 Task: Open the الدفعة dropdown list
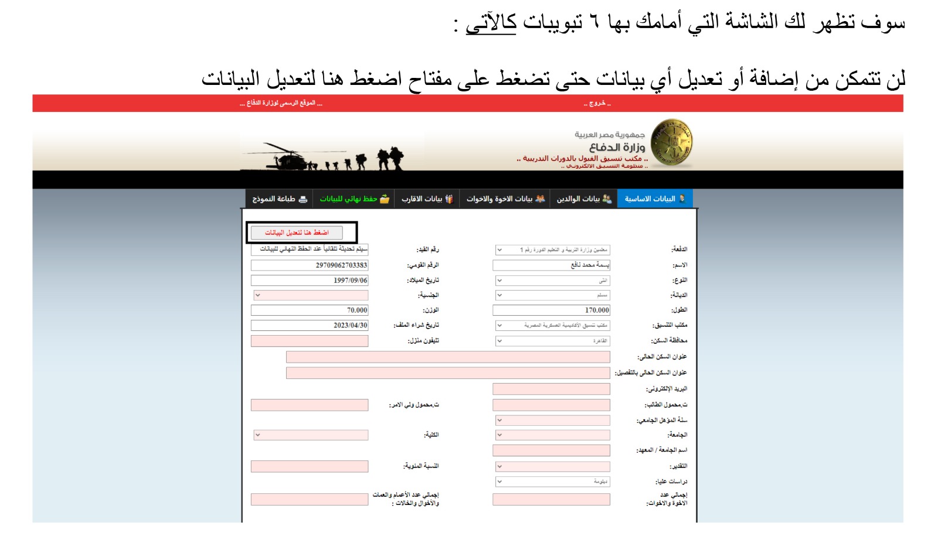click(x=499, y=250)
